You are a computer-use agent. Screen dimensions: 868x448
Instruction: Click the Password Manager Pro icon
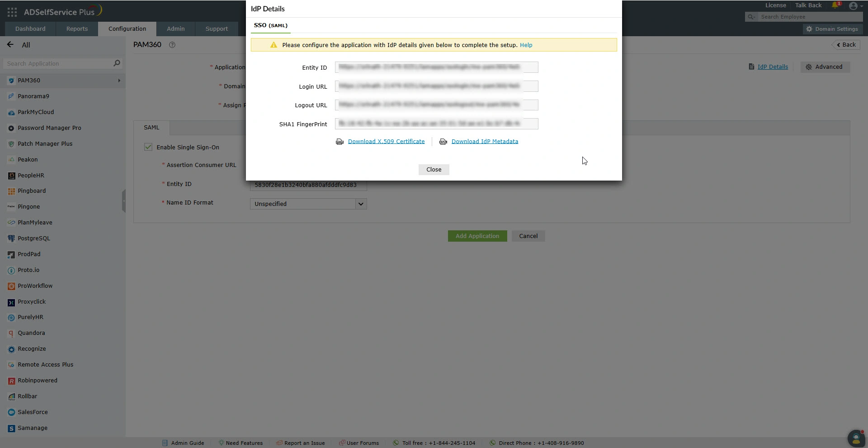(x=11, y=128)
